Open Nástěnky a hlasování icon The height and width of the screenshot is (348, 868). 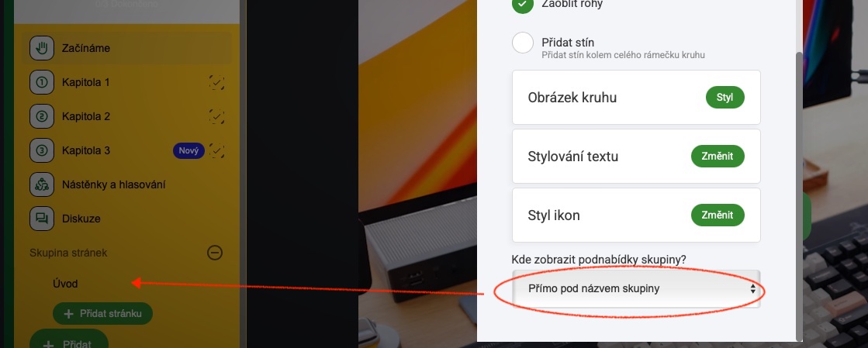(42, 184)
